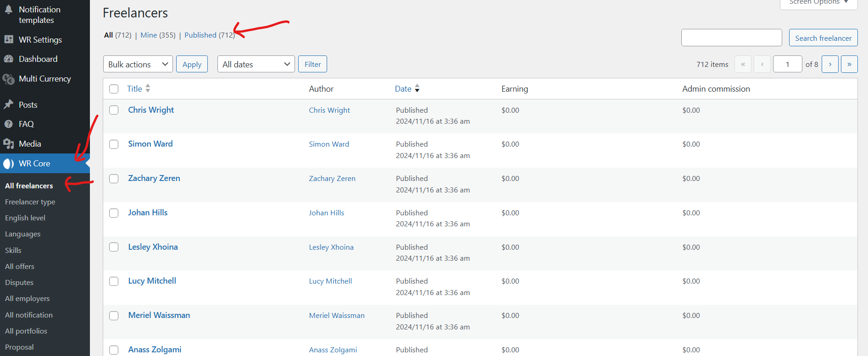This screenshot has height=356, width=868.
Task: Open All portfolios submenu item
Action: pos(26,331)
